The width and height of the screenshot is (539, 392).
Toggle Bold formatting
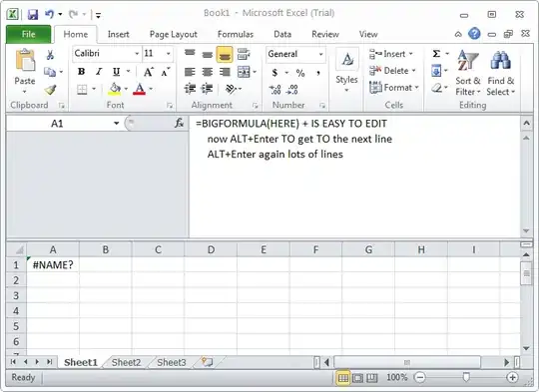coord(82,72)
